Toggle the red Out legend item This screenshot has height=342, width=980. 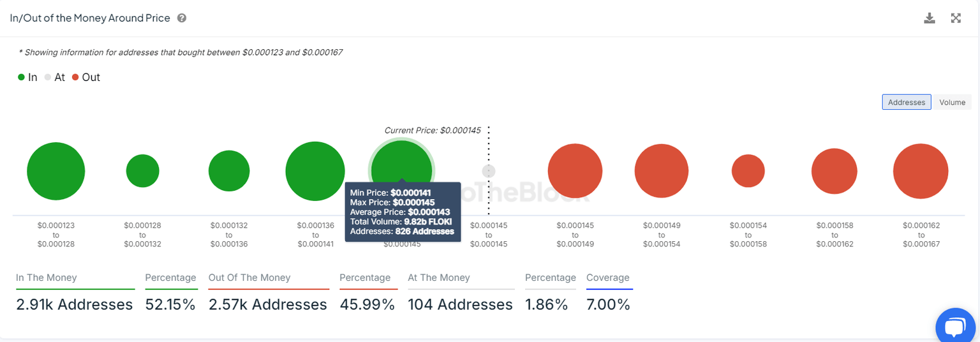(x=85, y=77)
